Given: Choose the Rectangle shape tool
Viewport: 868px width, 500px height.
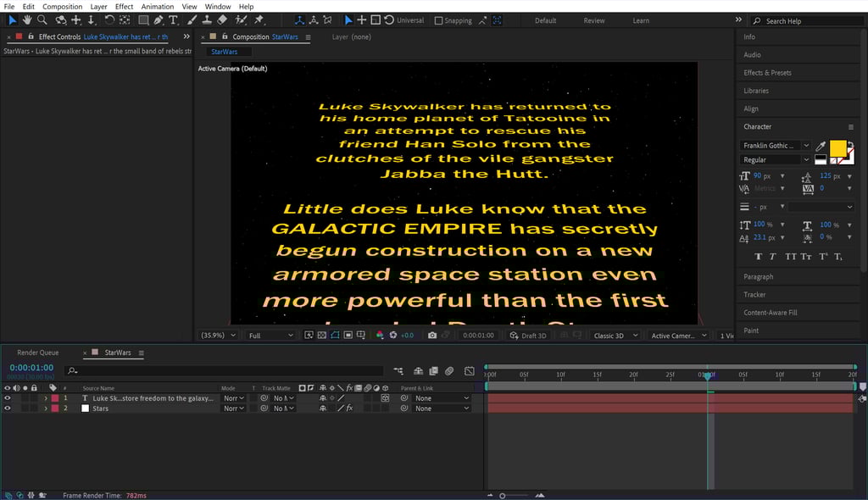Looking at the screenshot, I should coord(143,20).
